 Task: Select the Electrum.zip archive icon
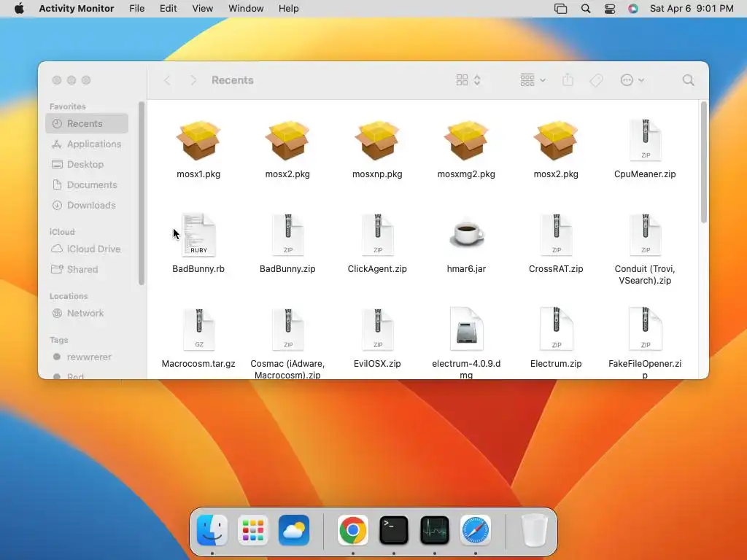(556, 330)
